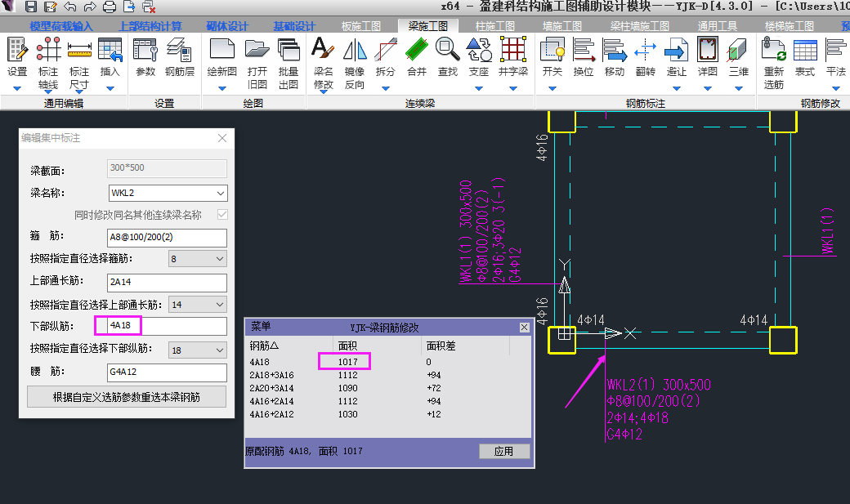Open 菜单 in the rebar modify dialog
Image resolution: width=850 pixels, height=504 pixels.
tap(261, 326)
